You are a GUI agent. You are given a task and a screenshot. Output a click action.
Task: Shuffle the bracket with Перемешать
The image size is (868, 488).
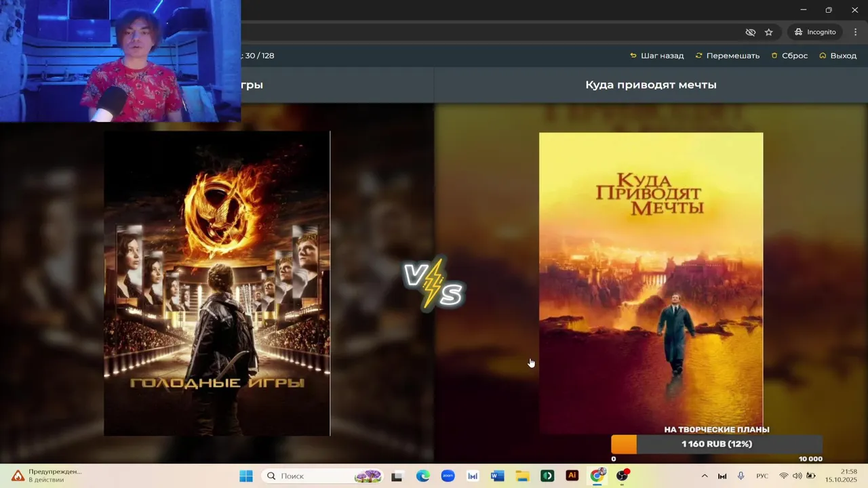pos(727,56)
